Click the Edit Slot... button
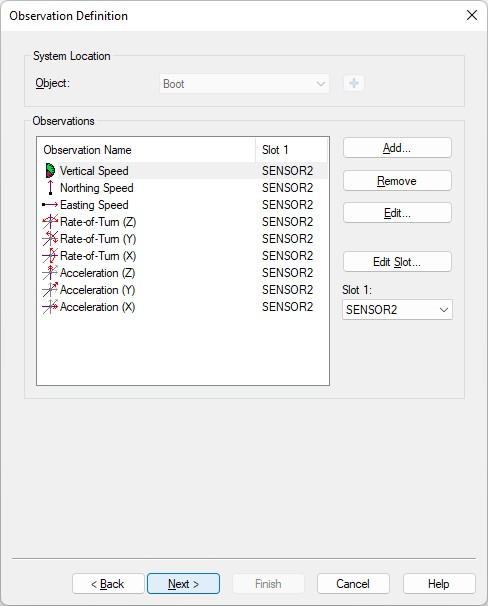The height and width of the screenshot is (606, 488). pyautogui.click(x=397, y=262)
